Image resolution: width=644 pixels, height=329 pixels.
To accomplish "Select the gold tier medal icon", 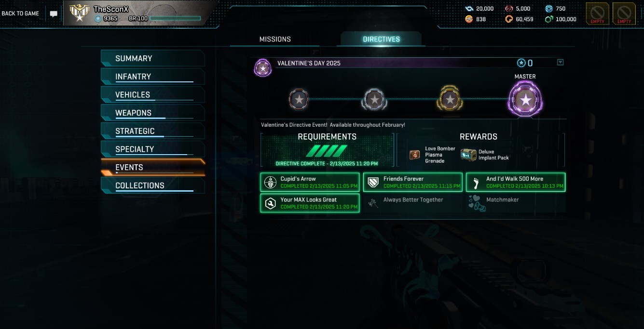I will coord(450,99).
